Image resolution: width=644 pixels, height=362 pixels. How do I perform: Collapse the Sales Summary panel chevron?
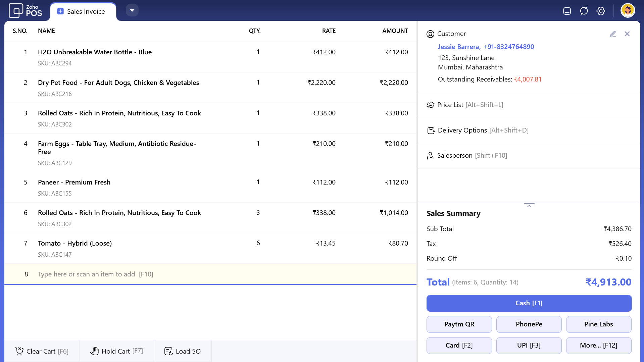pyautogui.click(x=529, y=205)
